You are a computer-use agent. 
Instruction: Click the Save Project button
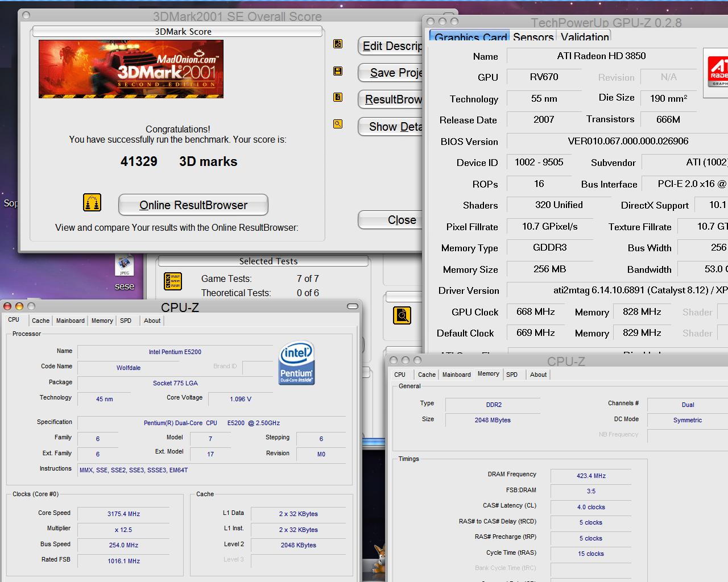click(390, 73)
